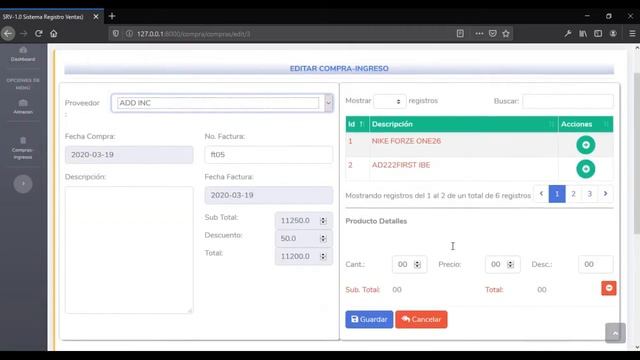Image resolution: width=640 pixels, height=360 pixels.
Task: Open the Proveedor dropdown arrow
Action: click(329, 103)
